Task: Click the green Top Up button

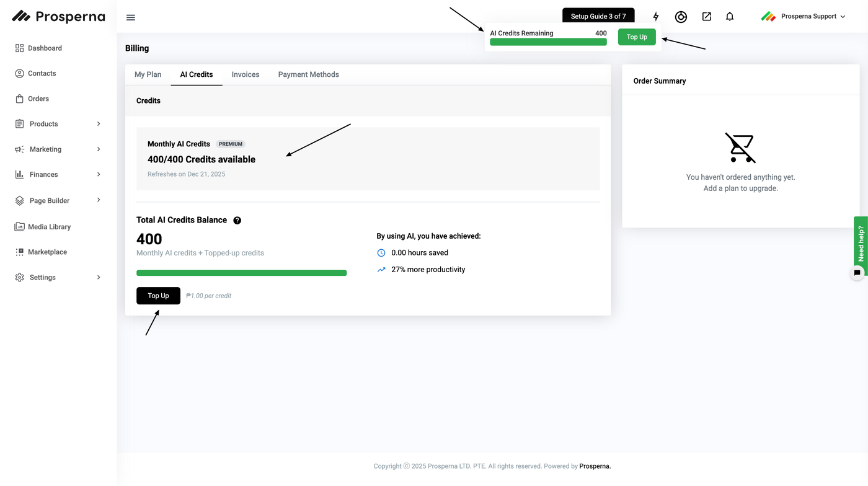Action: click(637, 37)
